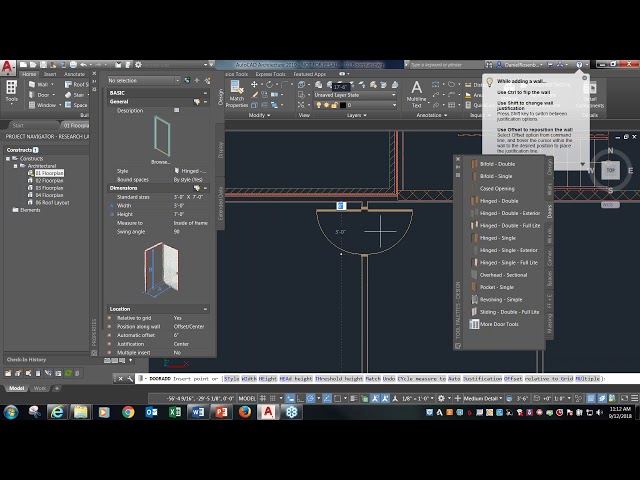The height and width of the screenshot is (480, 640).
Task: Open the Medium Detail display configuration dropdown
Action: tap(483, 398)
